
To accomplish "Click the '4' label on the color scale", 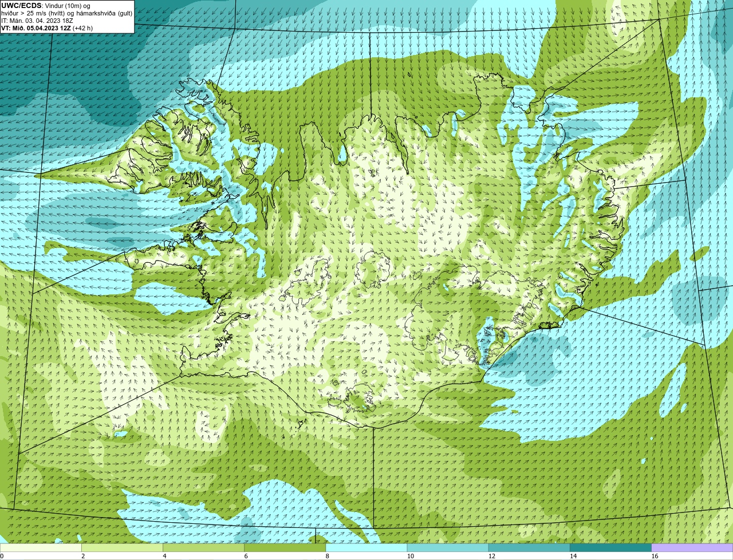I will pyautogui.click(x=164, y=556).
